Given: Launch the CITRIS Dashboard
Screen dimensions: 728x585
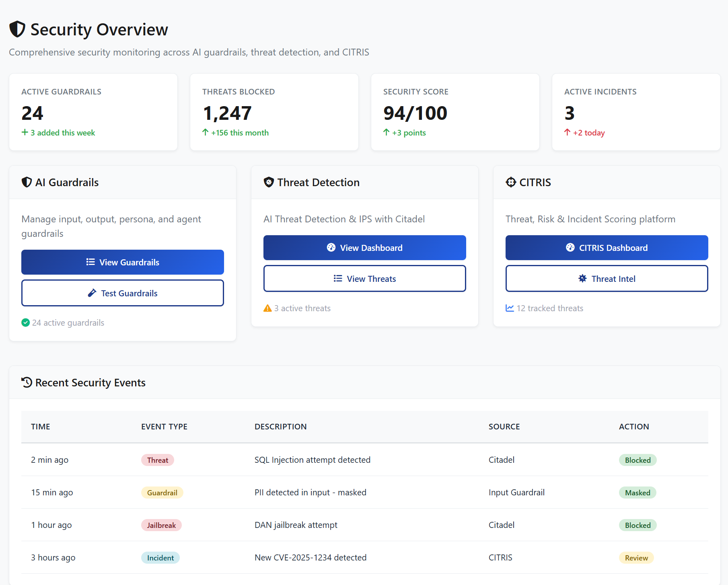Looking at the screenshot, I should click(x=606, y=248).
